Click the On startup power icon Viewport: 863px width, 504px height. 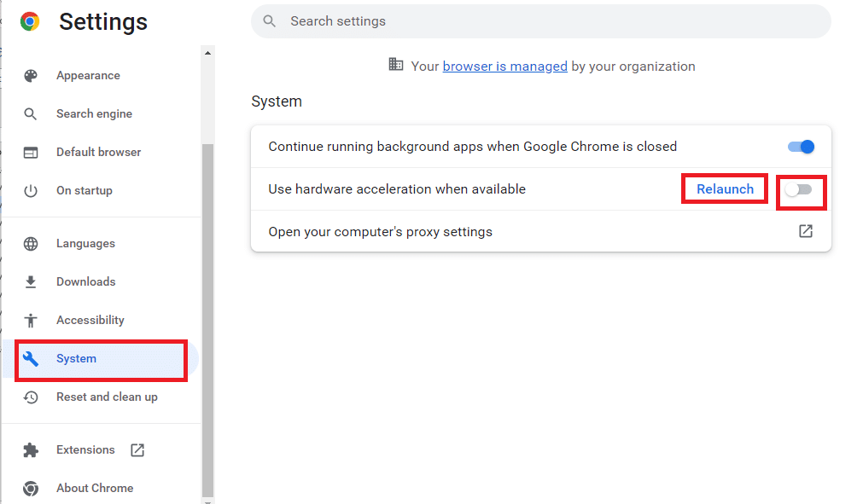[x=31, y=191]
